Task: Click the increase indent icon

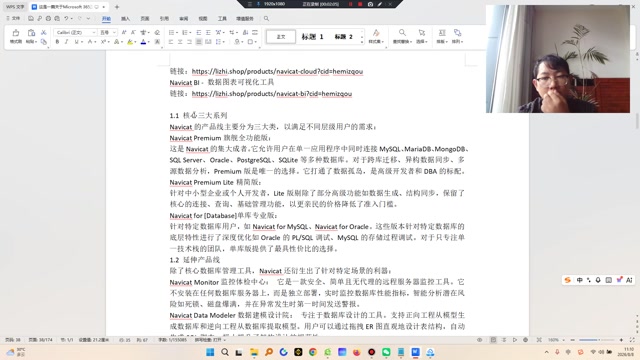Action: [208, 32]
